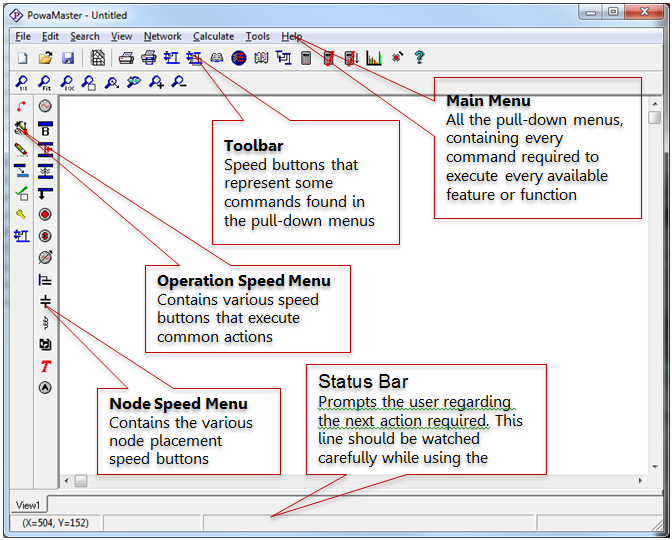672x540 pixels.
Task: Select the inductor coil node button
Action: [45, 323]
